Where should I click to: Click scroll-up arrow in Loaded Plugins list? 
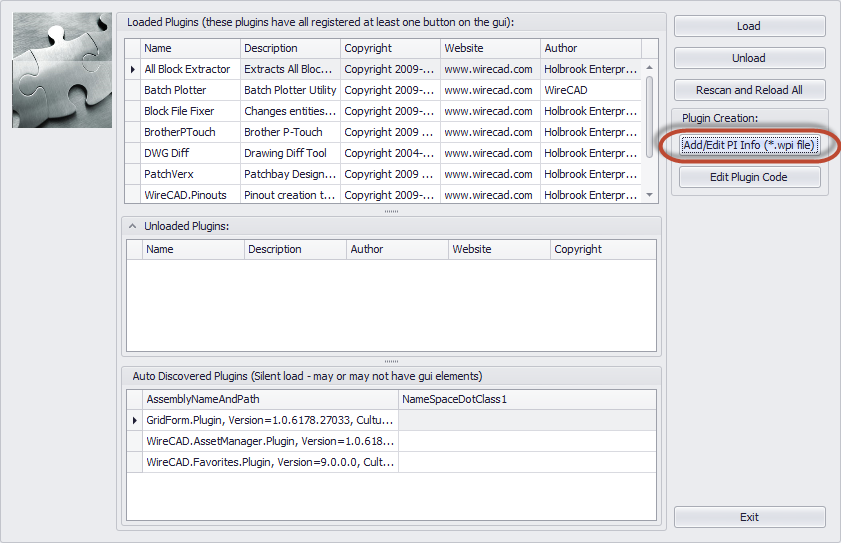click(650, 68)
